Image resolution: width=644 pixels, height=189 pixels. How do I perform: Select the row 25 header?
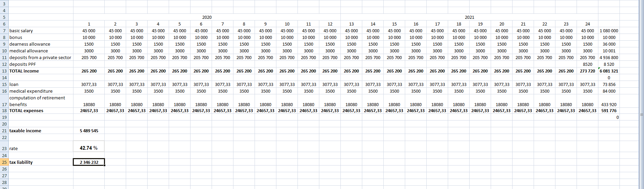click(4, 162)
